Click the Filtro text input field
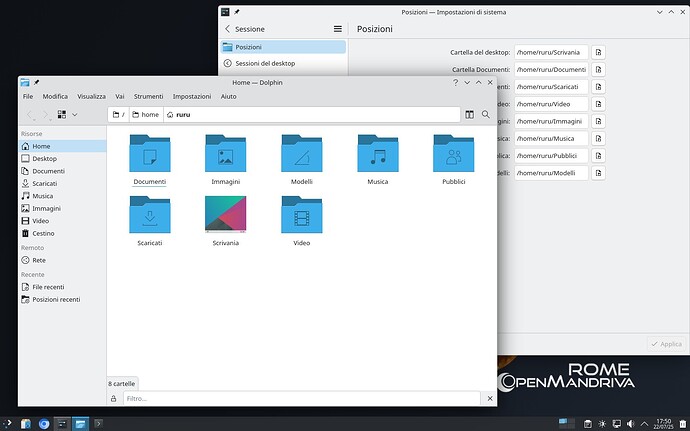 click(305, 398)
